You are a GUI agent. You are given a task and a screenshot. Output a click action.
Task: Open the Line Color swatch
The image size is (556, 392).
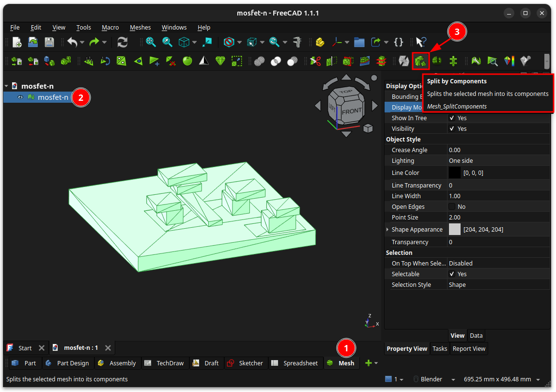[455, 173]
